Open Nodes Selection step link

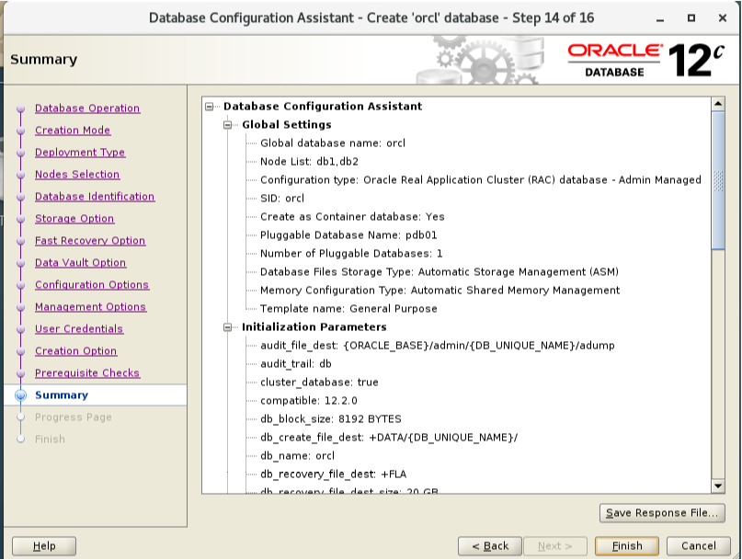coord(77,175)
